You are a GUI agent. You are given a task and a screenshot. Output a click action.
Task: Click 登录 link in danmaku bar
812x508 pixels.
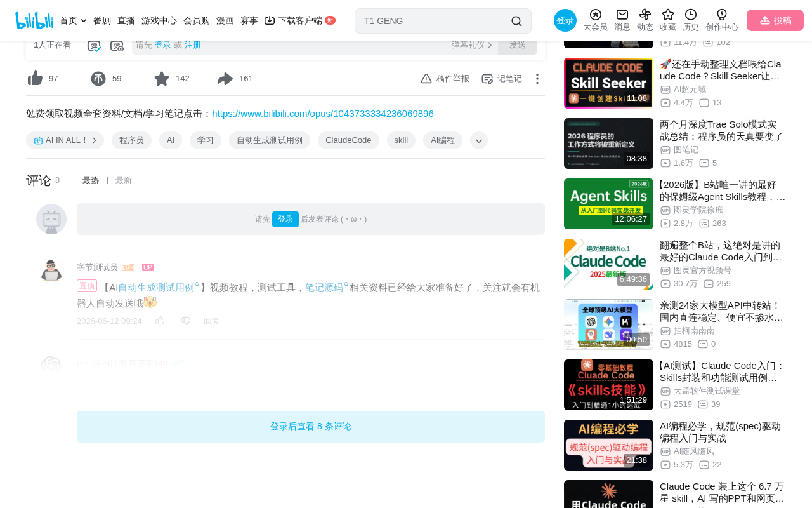click(x=163, y=45)
